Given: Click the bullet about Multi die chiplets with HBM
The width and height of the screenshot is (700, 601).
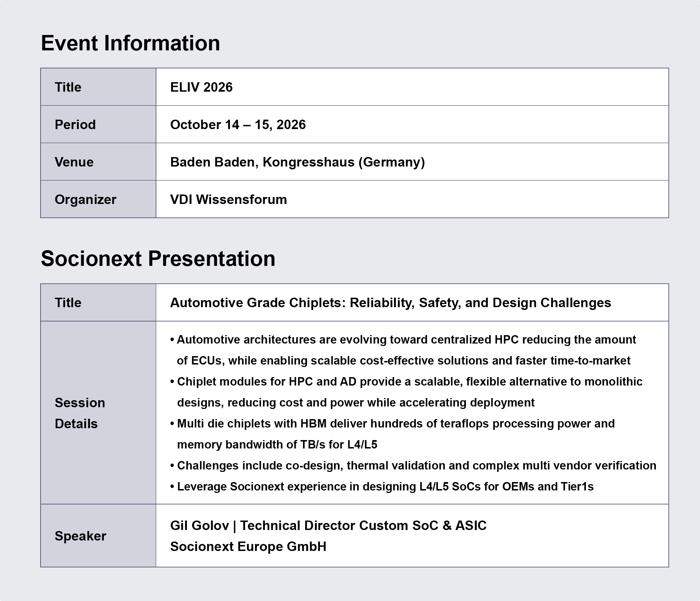Looking at the screenshot, I should coord(392,434).
